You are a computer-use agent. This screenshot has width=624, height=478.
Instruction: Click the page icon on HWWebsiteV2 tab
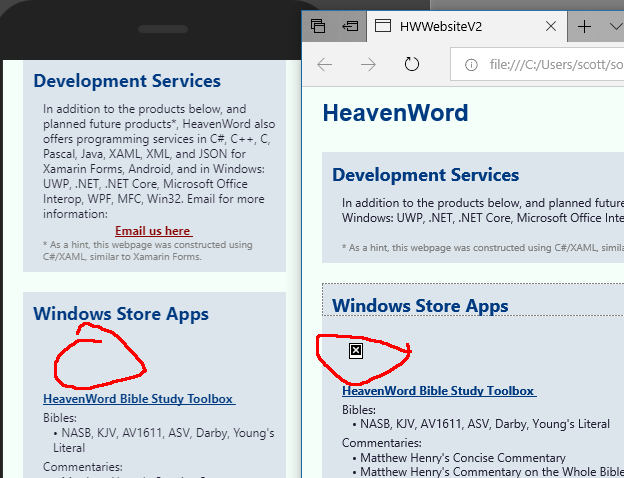click(383, 26)
